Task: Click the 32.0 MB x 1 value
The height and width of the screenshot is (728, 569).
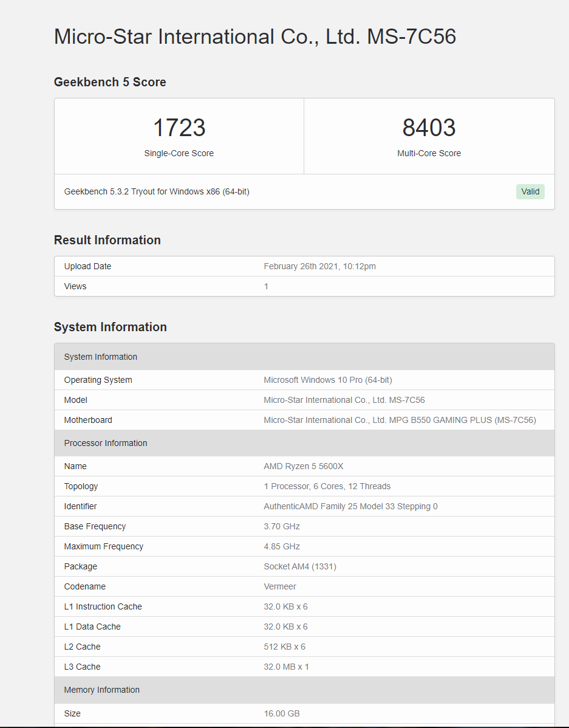Action: click(286, 666)
